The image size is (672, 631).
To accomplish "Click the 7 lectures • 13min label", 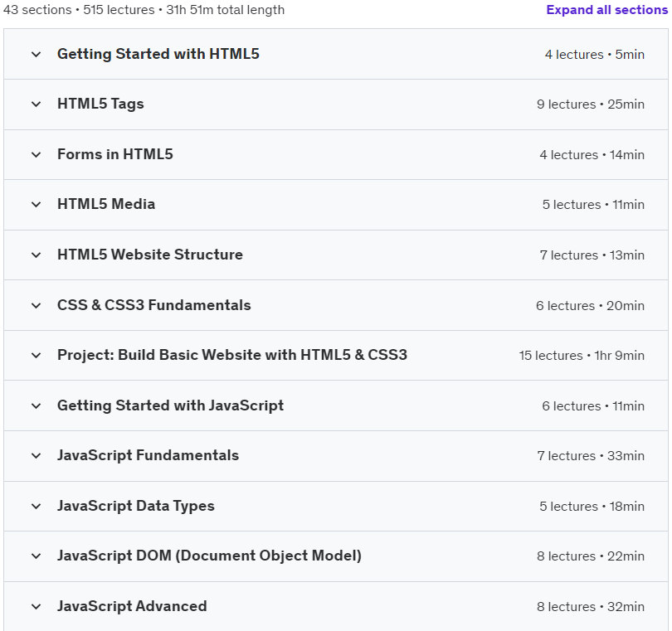I will pyautogui.click(x=592, y=255).
